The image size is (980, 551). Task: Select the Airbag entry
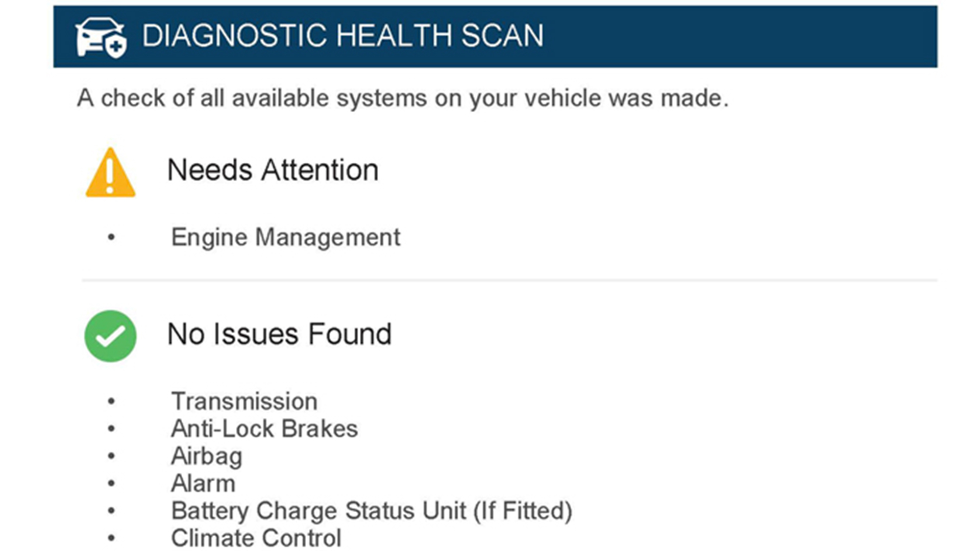tap(206, 456)
